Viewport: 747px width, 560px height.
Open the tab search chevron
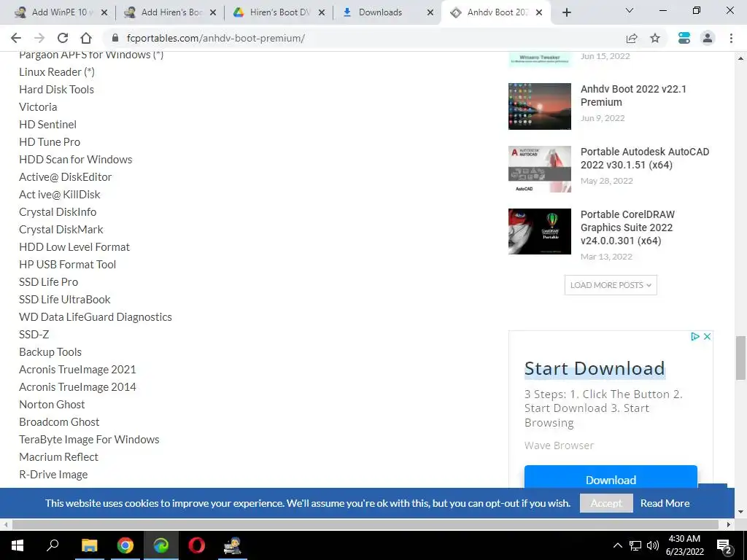pyautogui.click(x=630, y=10)
